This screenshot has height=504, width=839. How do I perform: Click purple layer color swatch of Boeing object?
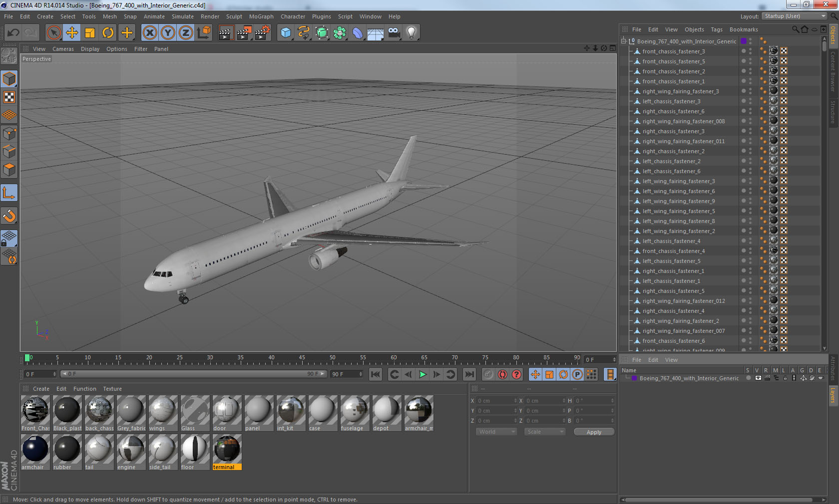tap(744, 41)
